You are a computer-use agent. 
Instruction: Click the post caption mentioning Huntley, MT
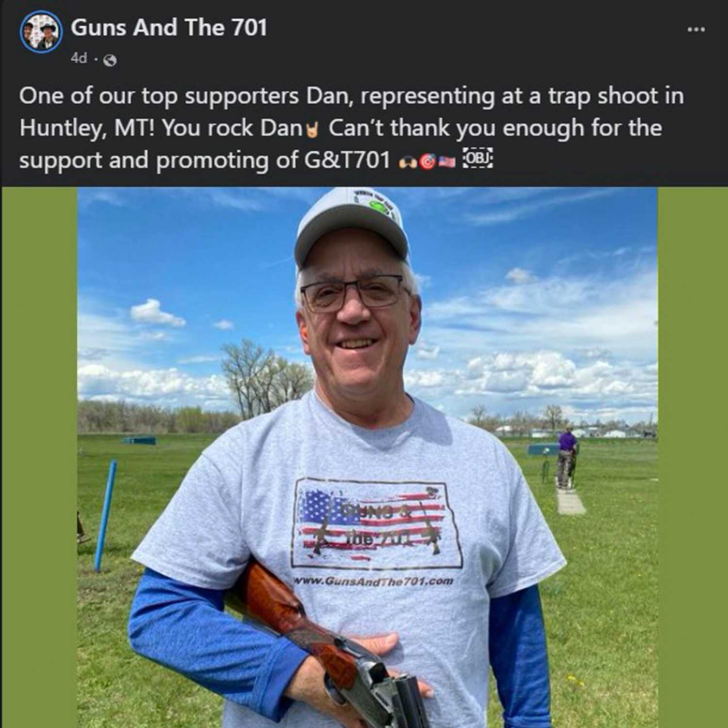tap(351, 128)
